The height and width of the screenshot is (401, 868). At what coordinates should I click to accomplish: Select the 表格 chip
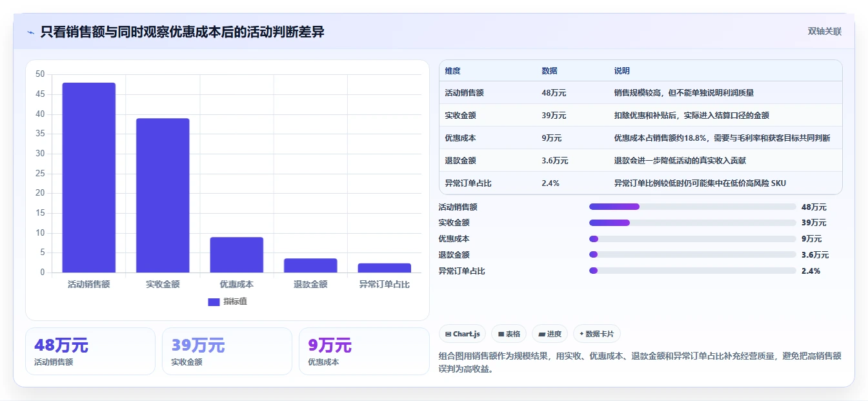tap(509, 334)
